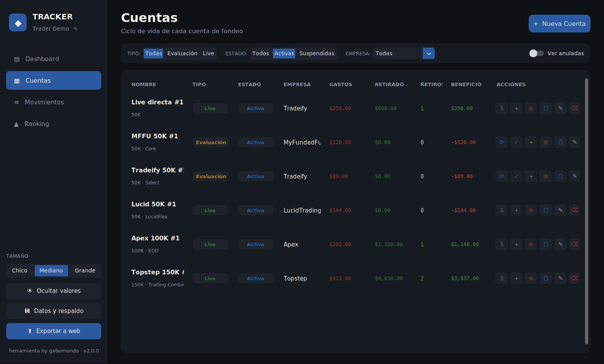Screen dimensions: 604x364
Task: Click the red backspace delete icon for Live directa #1
Action: coord(575,108)
